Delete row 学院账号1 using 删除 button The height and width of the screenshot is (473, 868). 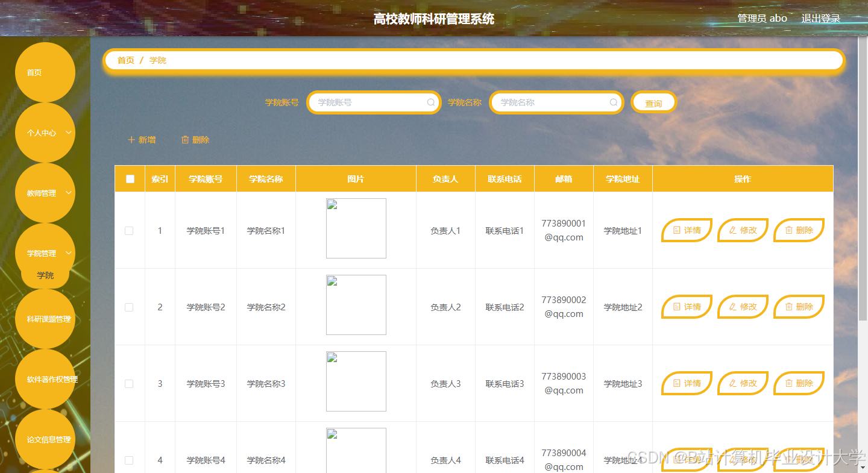799,230
